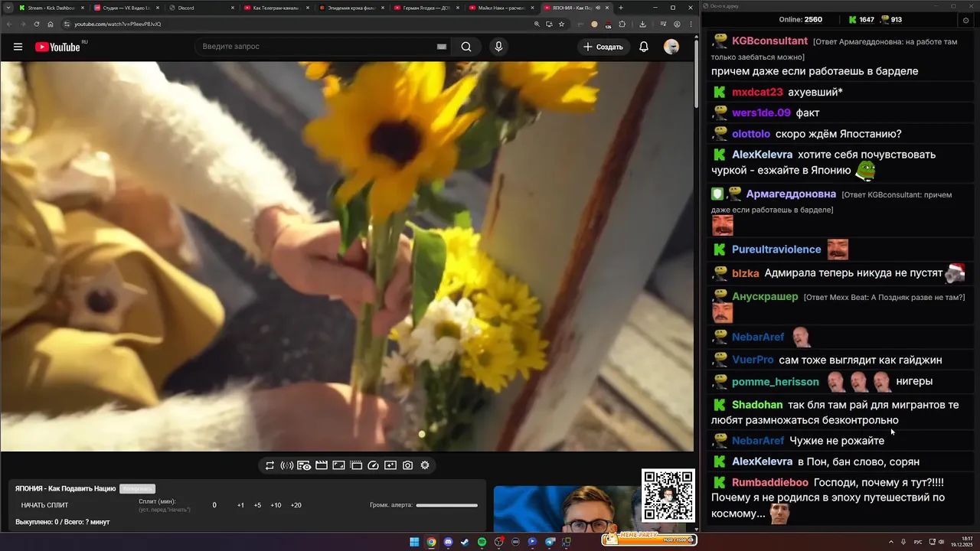This screenshot has width=980, height=551.
Task: Click username Shadohan in chat
Action: pos(757,405)
